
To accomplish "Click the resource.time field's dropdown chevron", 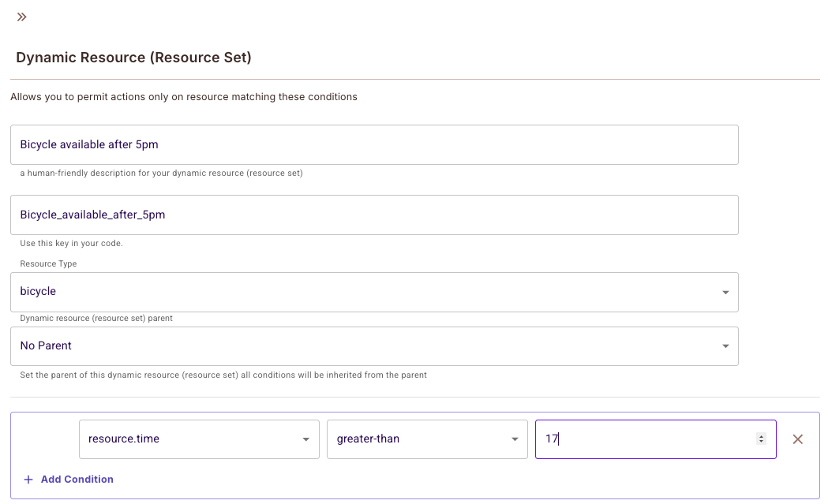I will click(307, 439).
